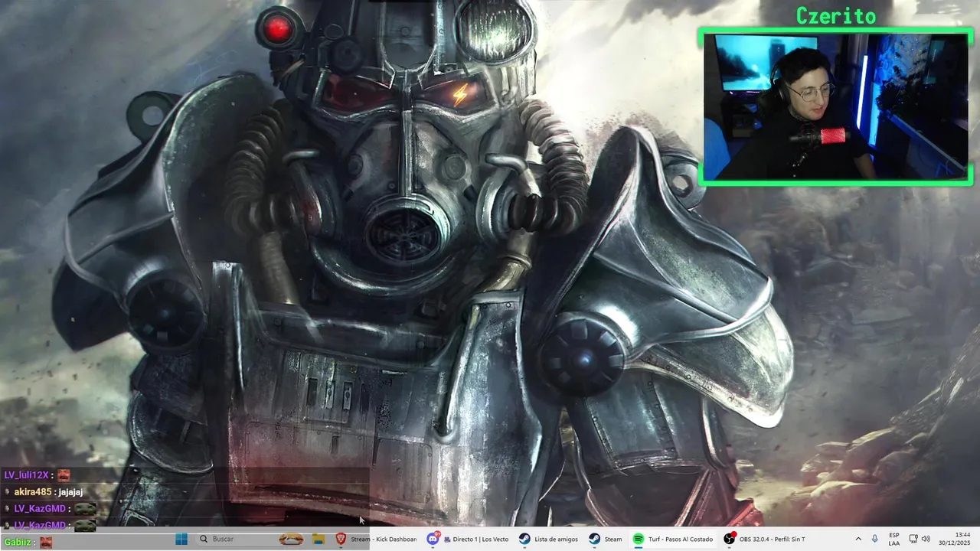Click username Gabiiz in chat overlay
Viewport: 980px width, 551px height.
point(18,542)
